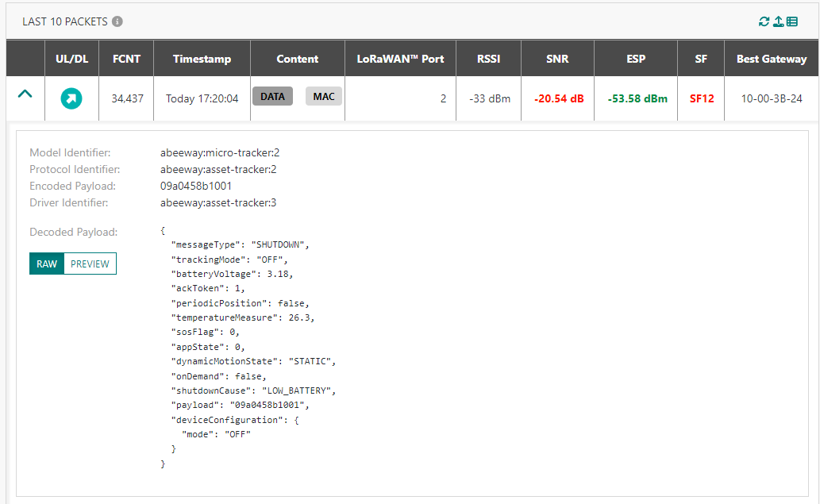Click the Best Gateway column header
The width and height of the screenshot is (820, 504).
771,59
